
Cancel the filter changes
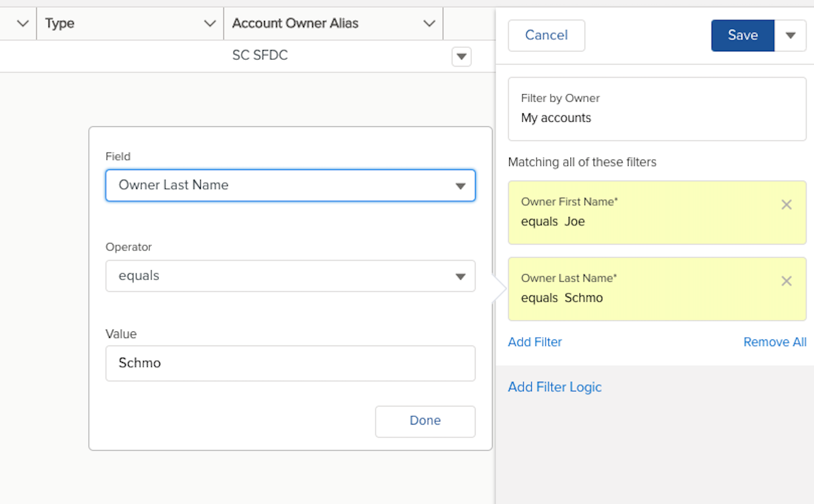point(547,35)
